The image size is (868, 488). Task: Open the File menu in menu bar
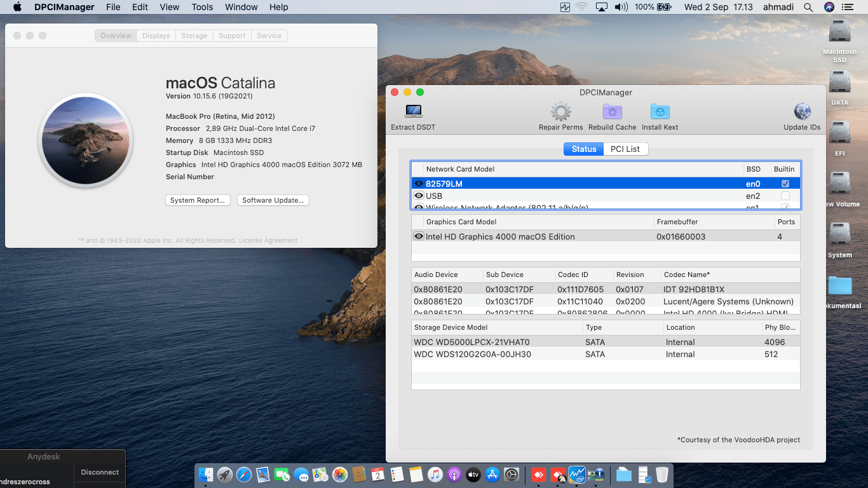pos(113,7)
